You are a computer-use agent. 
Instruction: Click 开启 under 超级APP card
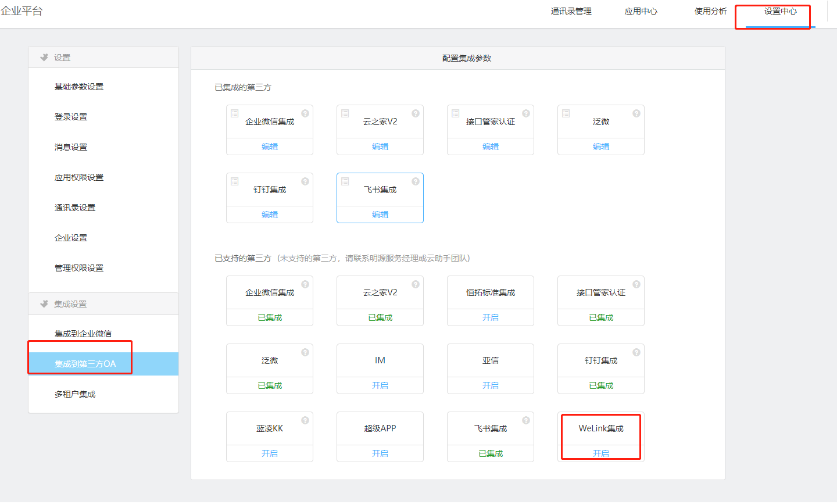tap(380, 453)
